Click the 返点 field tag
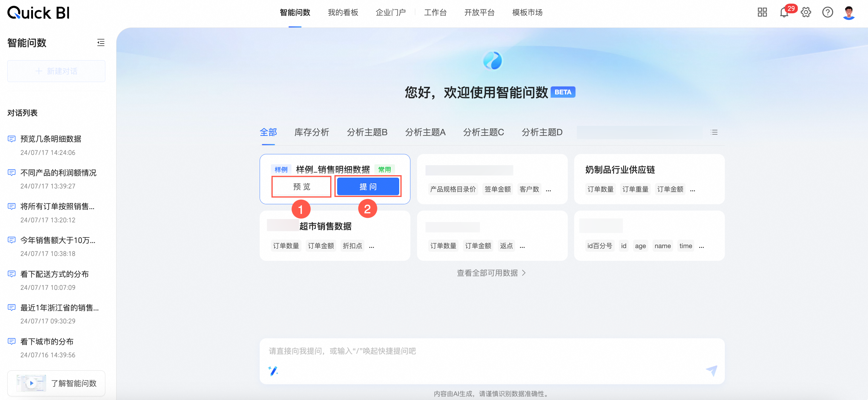The height and width of the screenshot is (400, 868). point(506,246)
